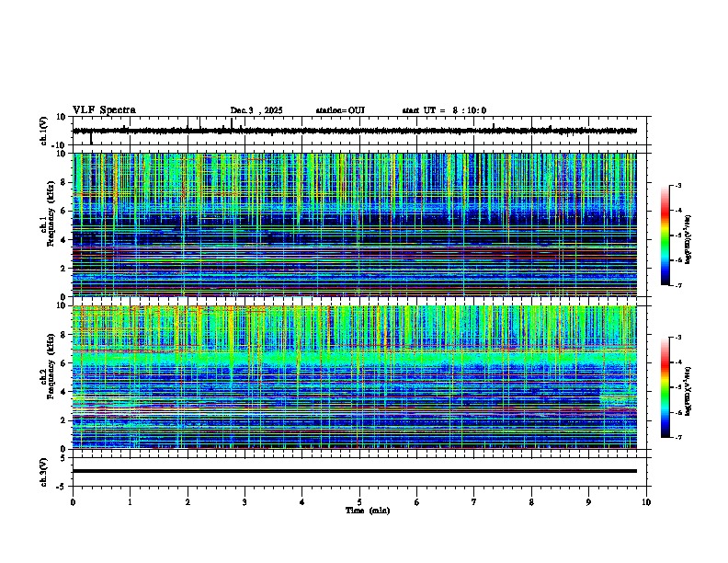Viewport: 728px width, 563px height.
Task: Select the date text "Dec. 3 , 2025"
Action: point(256,110)
